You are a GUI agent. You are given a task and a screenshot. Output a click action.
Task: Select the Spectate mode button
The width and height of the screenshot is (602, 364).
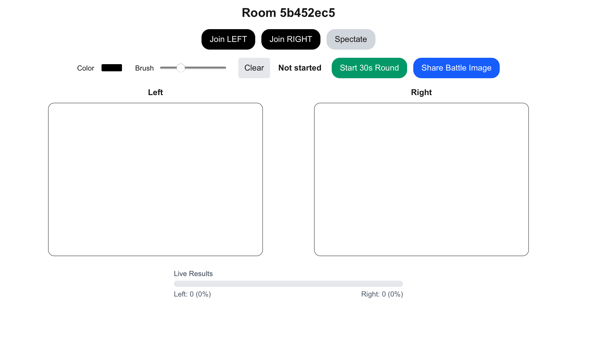(x=351, y=39)
